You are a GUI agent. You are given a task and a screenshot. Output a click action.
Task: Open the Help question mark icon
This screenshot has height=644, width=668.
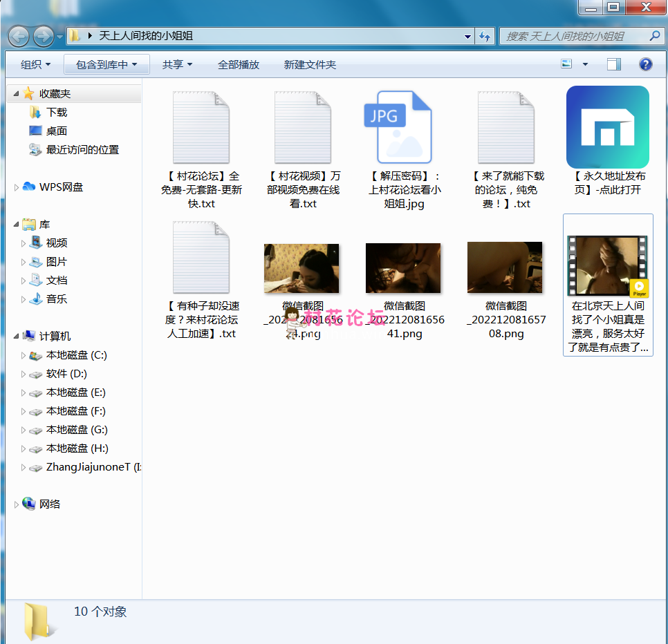645,64
